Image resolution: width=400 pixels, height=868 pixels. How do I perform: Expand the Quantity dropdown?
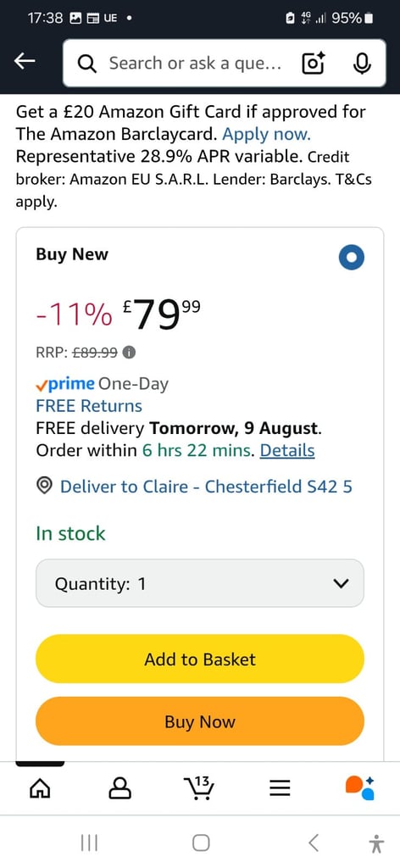(x=200, y=583)
